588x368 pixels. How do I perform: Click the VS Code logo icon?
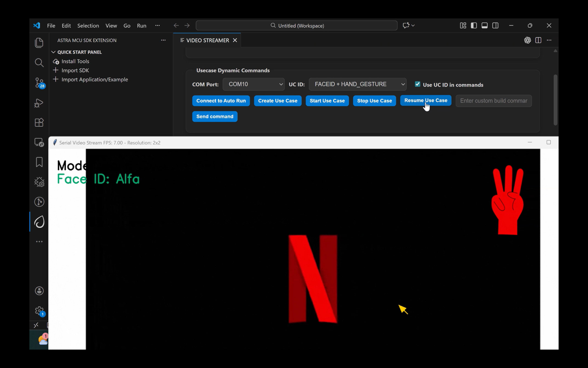tap(37, 26)
